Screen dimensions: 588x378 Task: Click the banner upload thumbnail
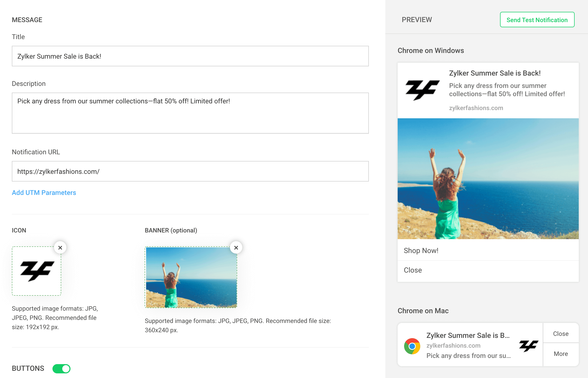tap(191, 277)
